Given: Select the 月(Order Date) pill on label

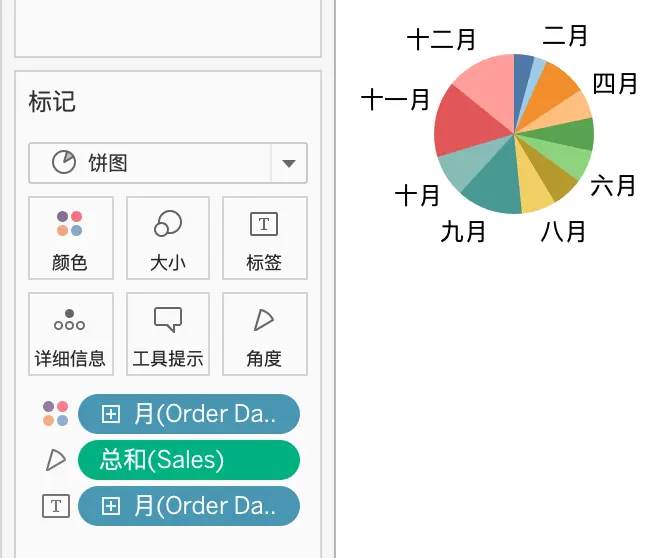Looking at the screenshot, I should [189, 506].
